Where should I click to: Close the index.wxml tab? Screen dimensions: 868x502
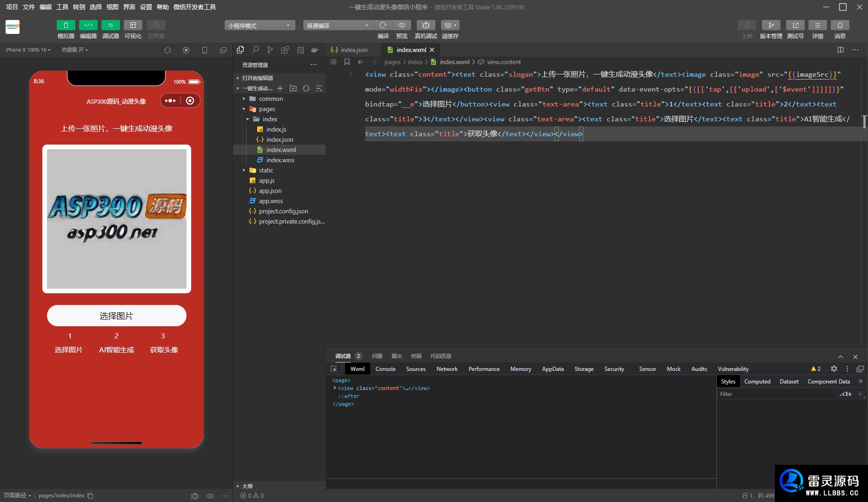(x=432, y=50)
